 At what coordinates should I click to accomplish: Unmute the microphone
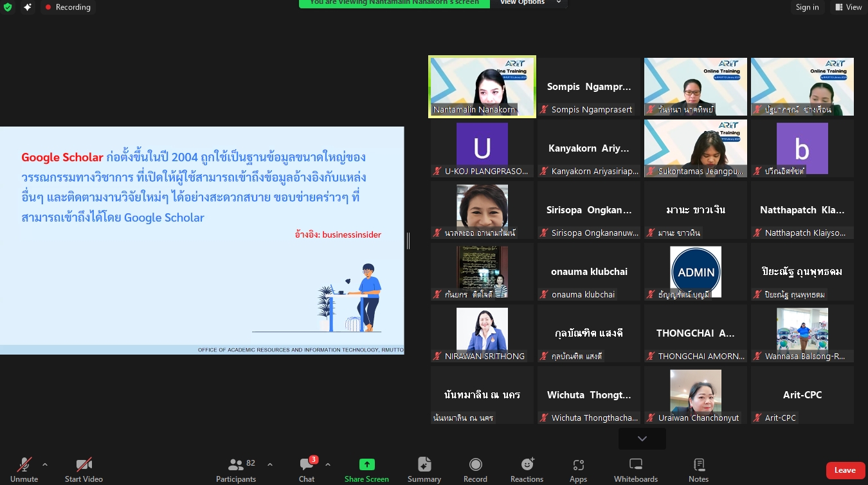click(24, 470)
